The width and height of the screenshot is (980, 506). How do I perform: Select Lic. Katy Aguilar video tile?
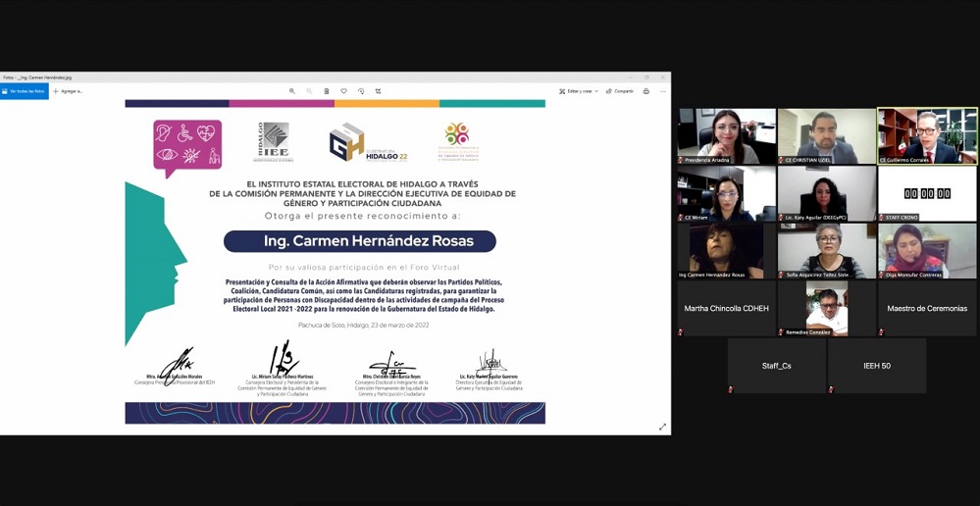(827, 193)
